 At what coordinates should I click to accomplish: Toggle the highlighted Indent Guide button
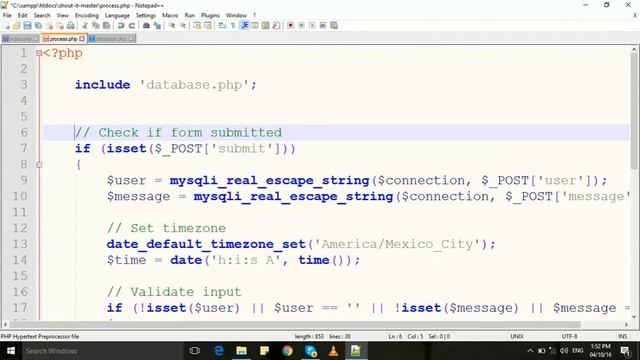pos(244,25)
